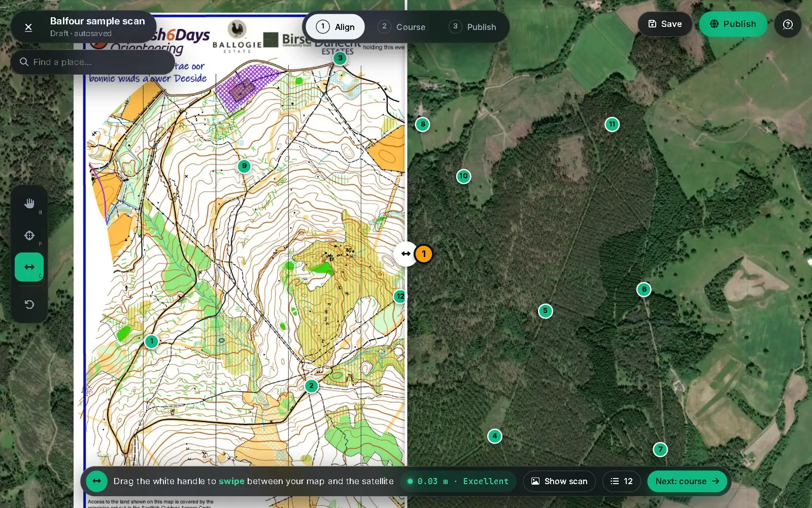The image size is (812, 508).
Task: Focus the Find a place search field
Action: pyautogui.click(x=92, y=62)
